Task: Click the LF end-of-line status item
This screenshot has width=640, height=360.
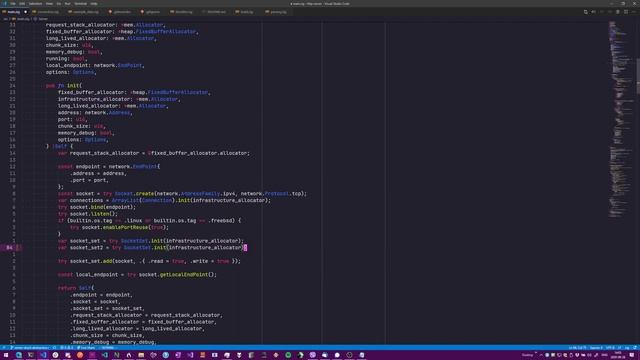Action: coord(619,348)
